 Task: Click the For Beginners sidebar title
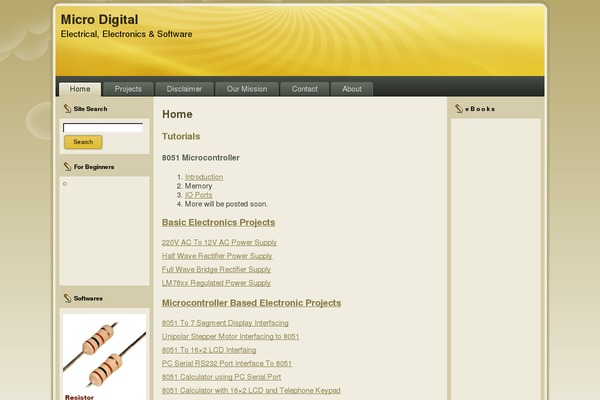[x=94, y=167]
